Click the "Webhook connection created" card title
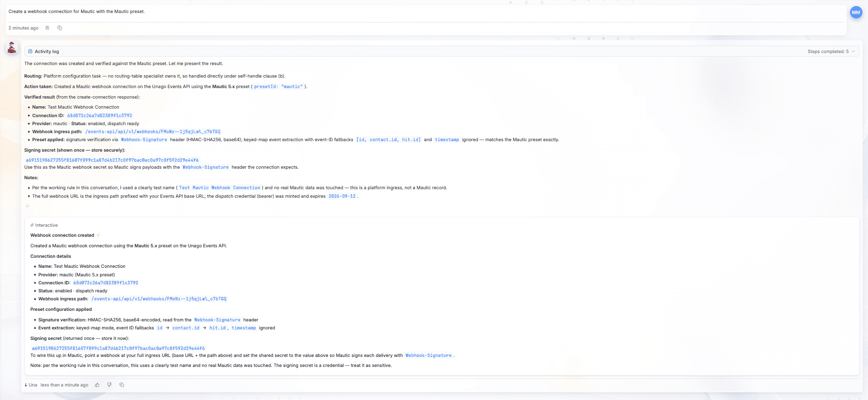 (62, 235)
